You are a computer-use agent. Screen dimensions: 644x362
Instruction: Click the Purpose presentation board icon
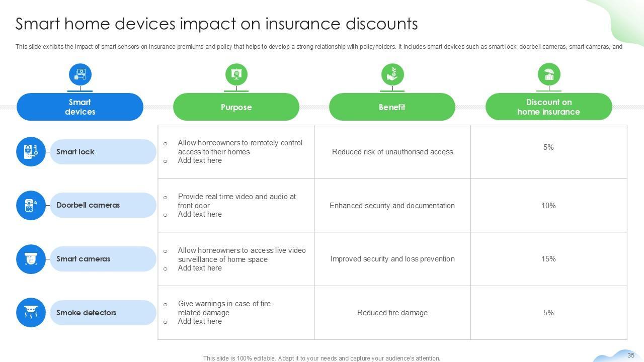236,74
